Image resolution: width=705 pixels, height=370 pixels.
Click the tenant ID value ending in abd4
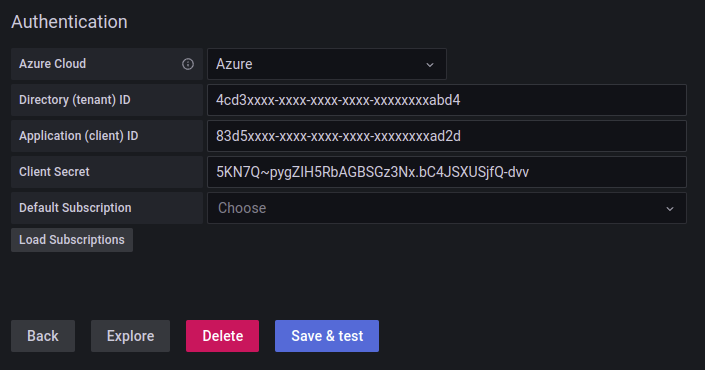pyautogui.click(x=338, y=100)
